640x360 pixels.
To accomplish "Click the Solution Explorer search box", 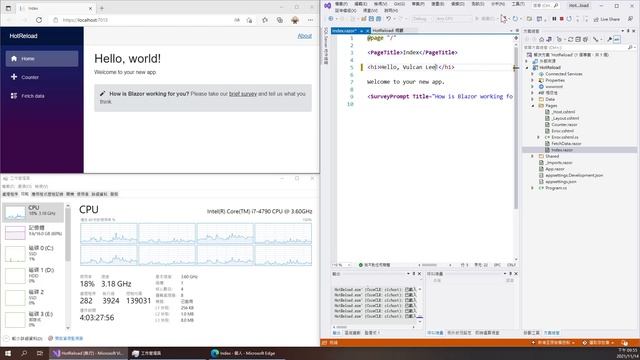I will (579, 47).
